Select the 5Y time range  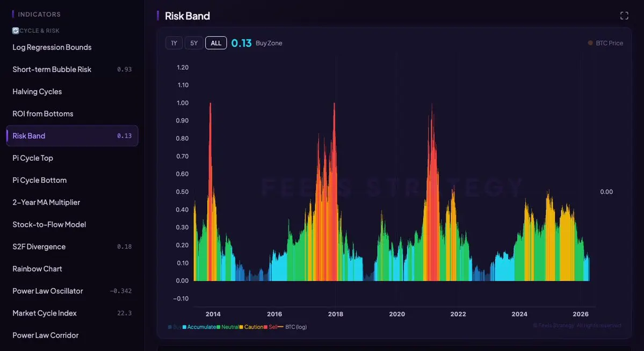click(194, 43)
